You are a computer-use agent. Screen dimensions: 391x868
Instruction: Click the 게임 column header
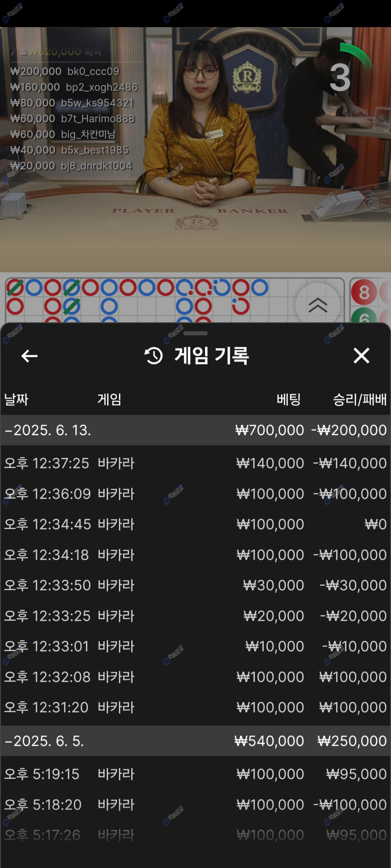[x=109, y=399]
